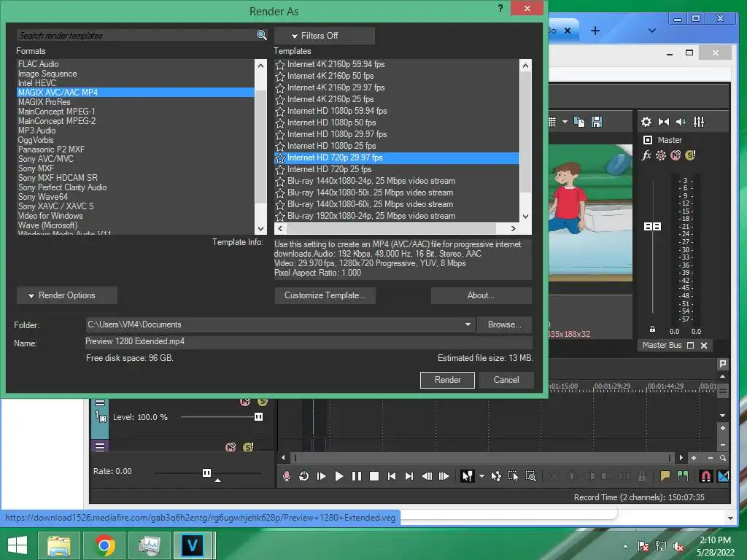Mute the lower audio track
The image size is (747, 560).
pos(231,447)
